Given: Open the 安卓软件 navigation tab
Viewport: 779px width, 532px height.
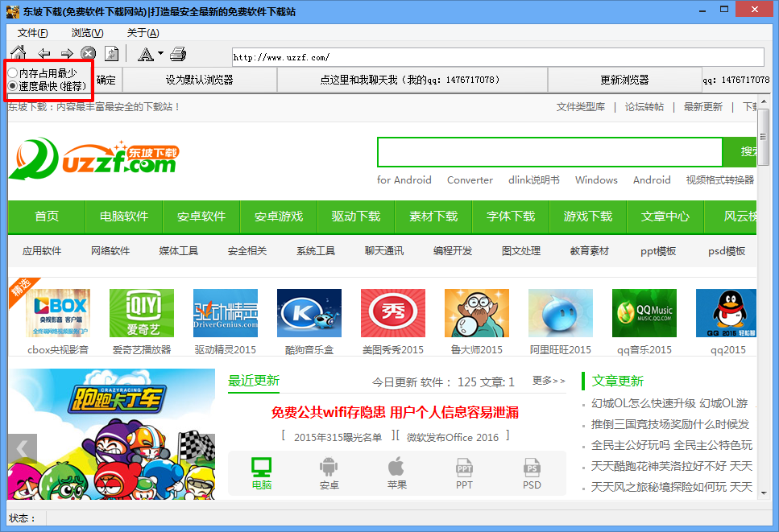Looking at the screenshot, I should point(201,217).
